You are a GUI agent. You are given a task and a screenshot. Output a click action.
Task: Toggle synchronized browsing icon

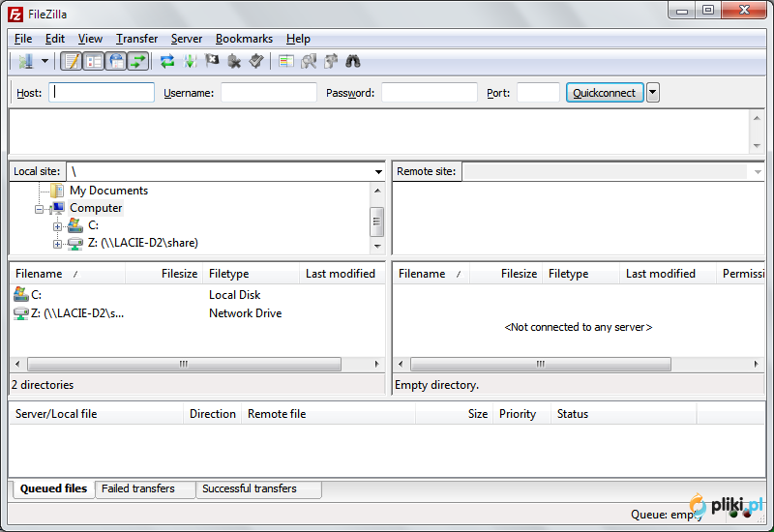pyautogui.click(x=331, y=61)
